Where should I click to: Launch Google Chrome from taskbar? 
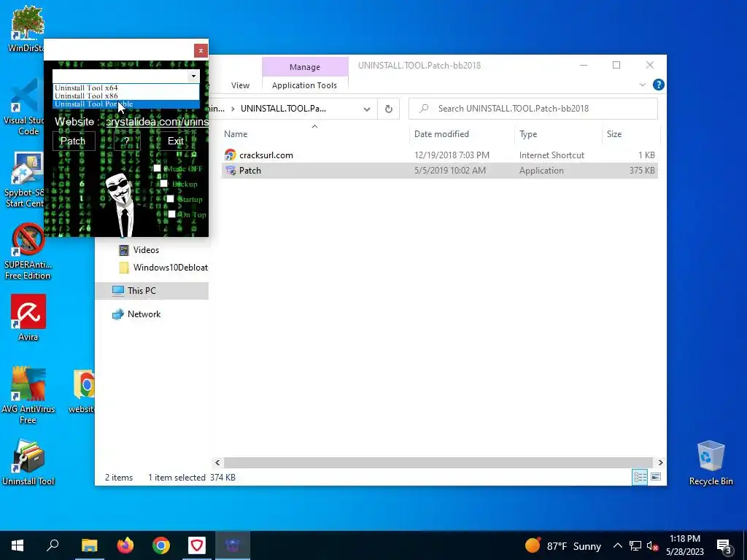coord(161,545)
